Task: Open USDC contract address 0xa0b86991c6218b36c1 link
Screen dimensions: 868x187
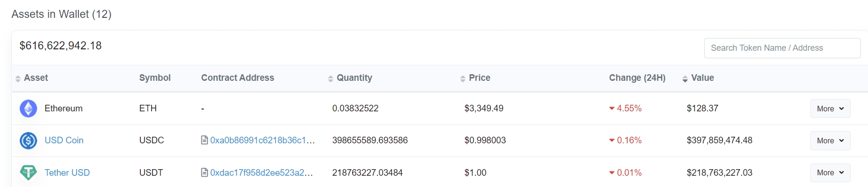Action: 262,140
